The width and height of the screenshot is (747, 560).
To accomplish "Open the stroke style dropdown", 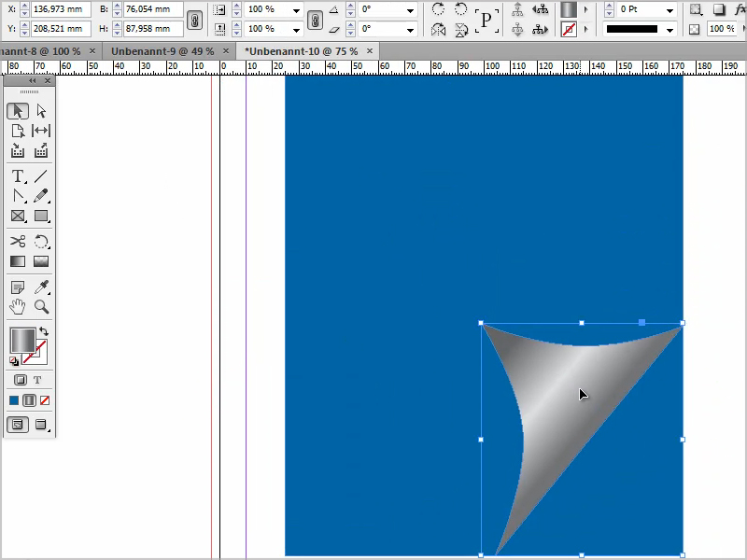I will (x=669, y=30).
